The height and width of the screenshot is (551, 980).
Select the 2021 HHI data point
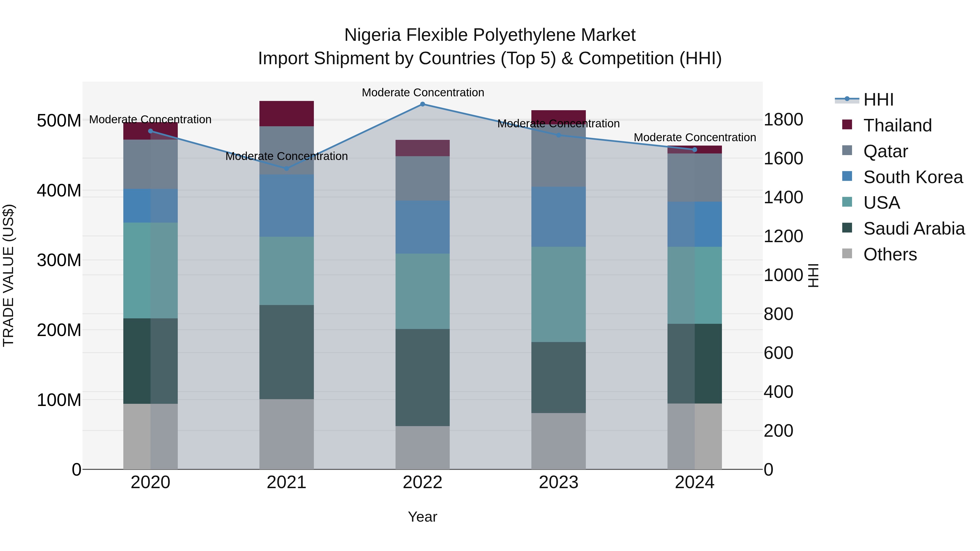coord(286,168)
